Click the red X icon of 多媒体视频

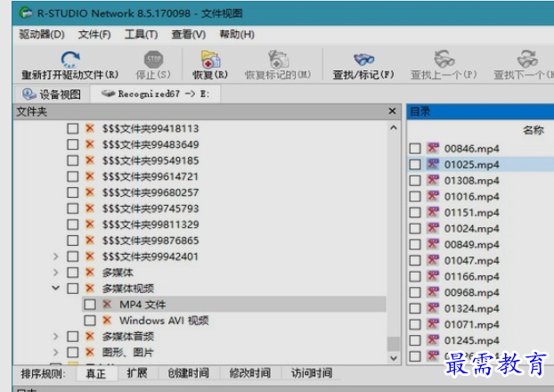click(x=90, y=288)
